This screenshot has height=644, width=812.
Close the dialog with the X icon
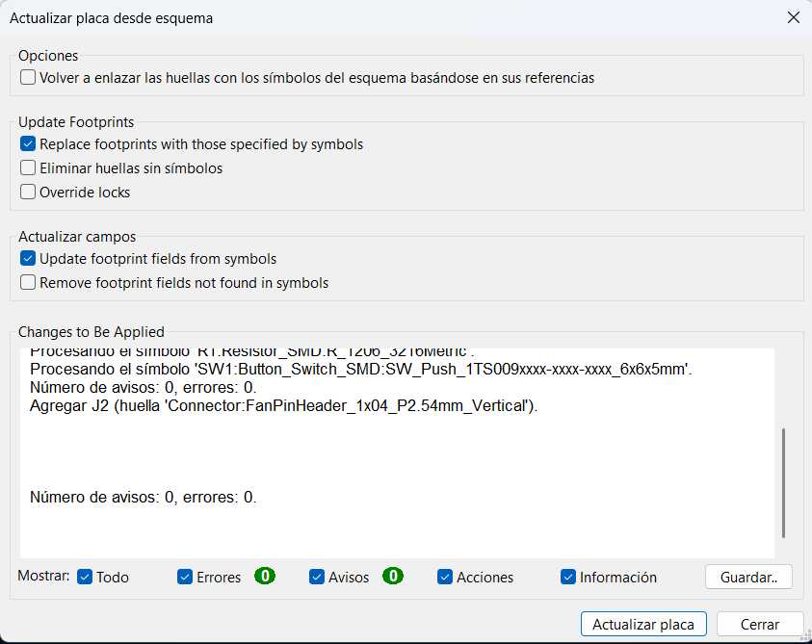coord(793,17)
